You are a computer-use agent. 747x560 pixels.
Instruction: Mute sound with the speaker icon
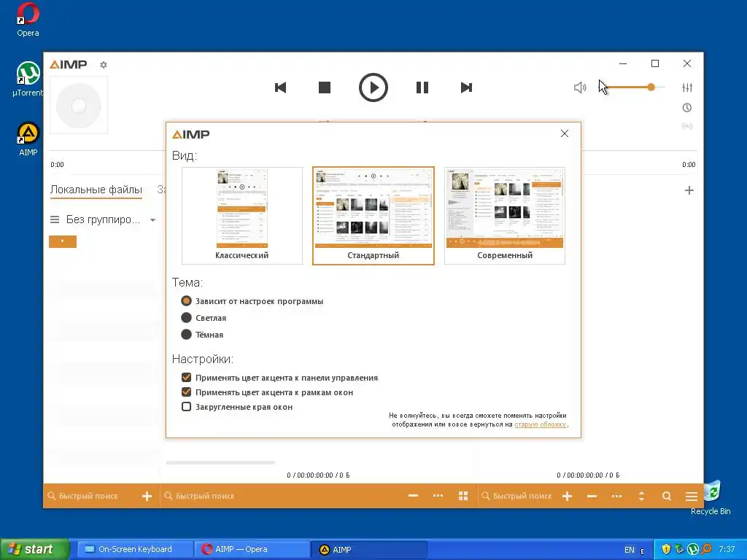pyautogui.click(x=580, y=87)
